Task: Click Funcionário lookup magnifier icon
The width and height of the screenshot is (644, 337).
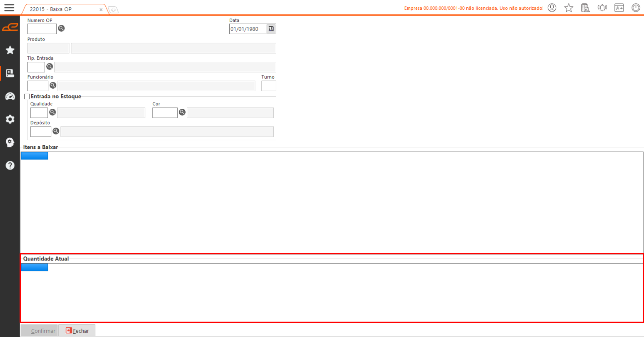Action: 53,86
